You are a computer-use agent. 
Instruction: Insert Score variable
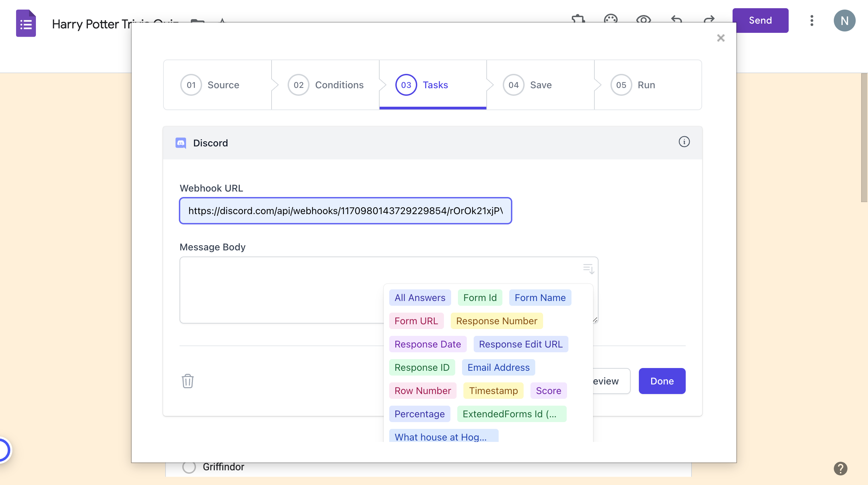(549, 391)
